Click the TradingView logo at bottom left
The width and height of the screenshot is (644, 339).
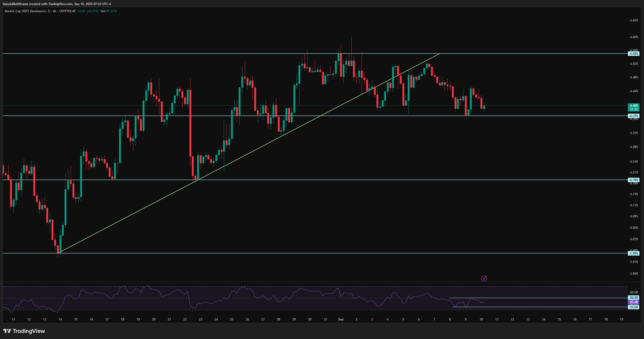[x=24, y=331]
